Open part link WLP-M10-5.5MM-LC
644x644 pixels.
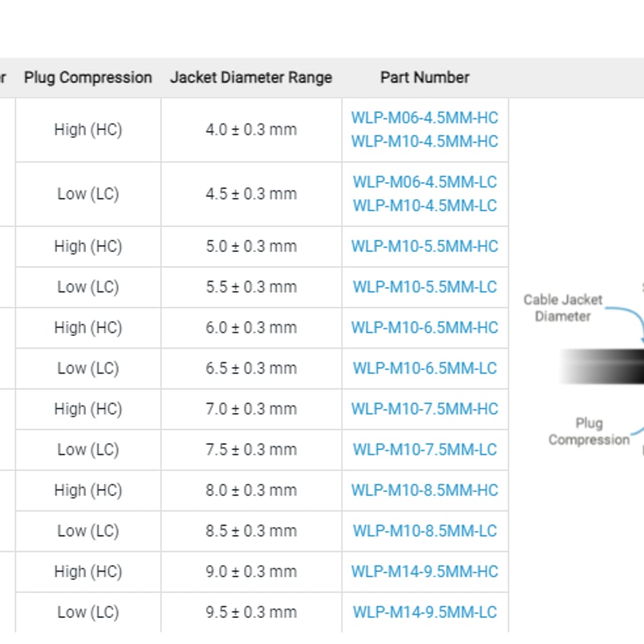click(x=425, y=287)
